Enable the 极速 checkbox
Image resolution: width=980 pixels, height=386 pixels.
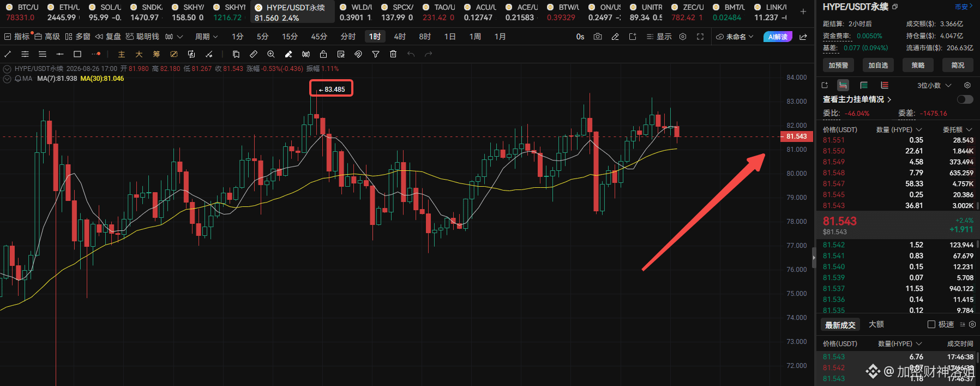[x=931, y=324]
